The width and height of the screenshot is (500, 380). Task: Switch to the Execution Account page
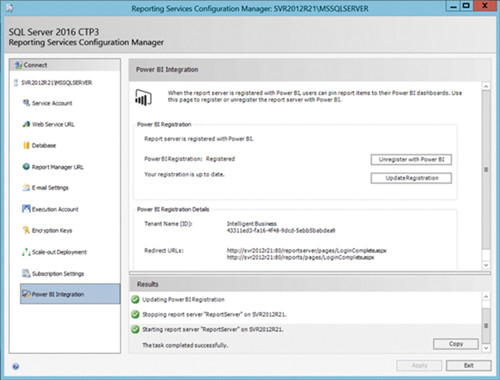pyautogui.click(x=55, y=209)
